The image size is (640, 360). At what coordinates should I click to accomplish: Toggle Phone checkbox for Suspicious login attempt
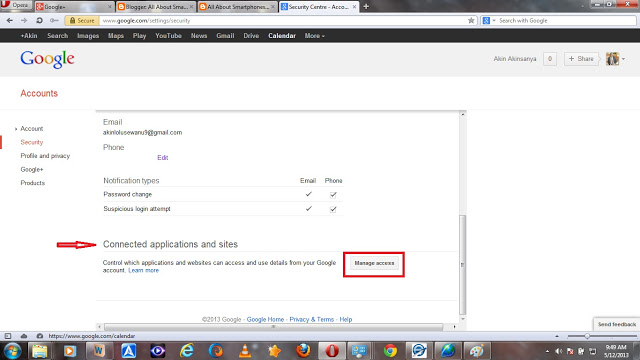[333, 209]
